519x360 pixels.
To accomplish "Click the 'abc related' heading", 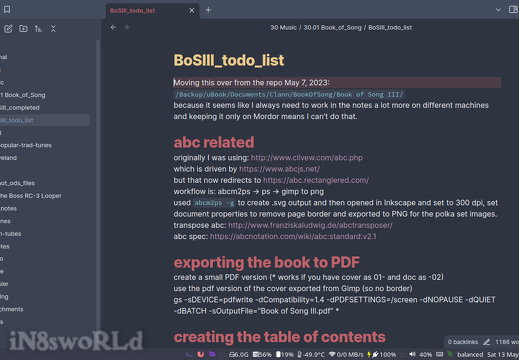I will click(x=214, y=143).
